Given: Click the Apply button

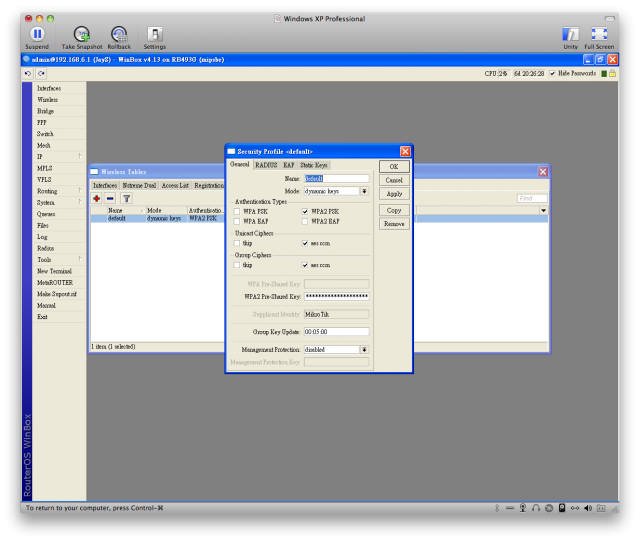Looking at the screenshot, I should tap(394, 194).
